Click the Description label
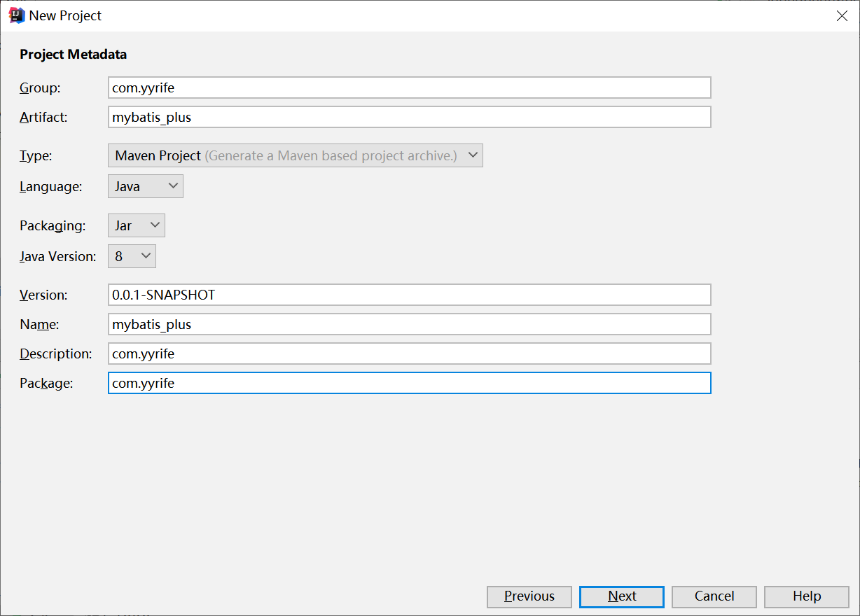Image resolution: width=860 pixels, height=616 pixels. 55,353
